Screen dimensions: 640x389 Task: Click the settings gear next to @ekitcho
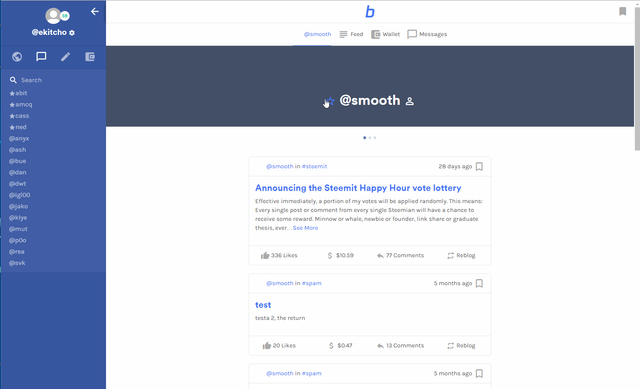(72, 33)
